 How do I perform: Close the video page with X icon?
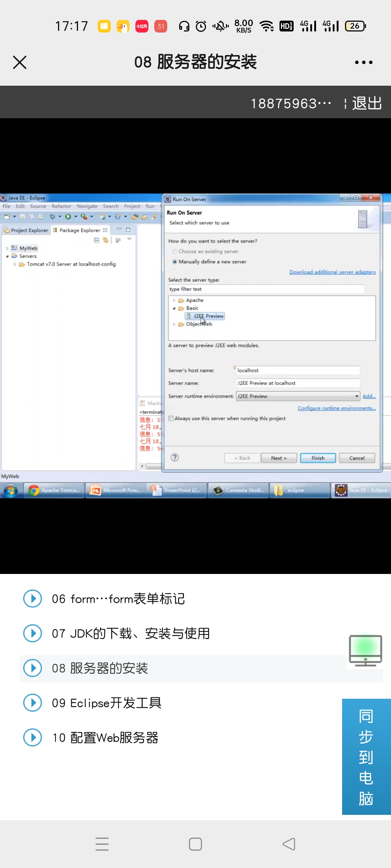click(20, 62)
